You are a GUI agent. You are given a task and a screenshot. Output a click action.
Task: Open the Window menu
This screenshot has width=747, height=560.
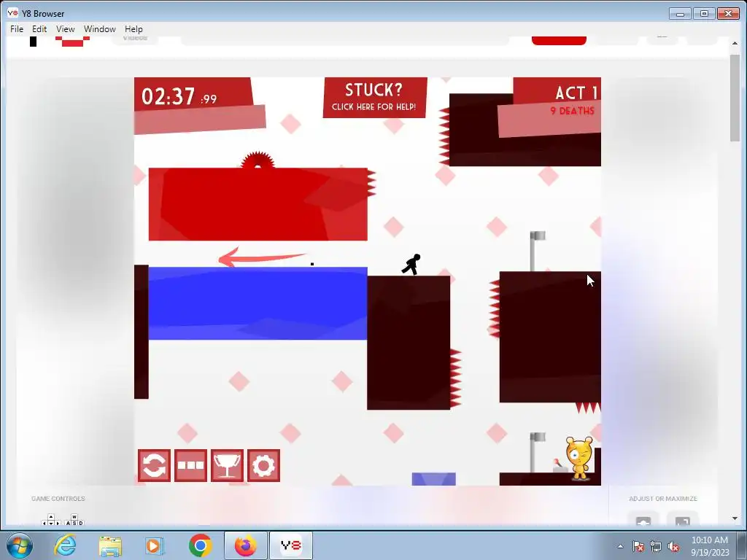pyautogui.click(x=99, y=29)
